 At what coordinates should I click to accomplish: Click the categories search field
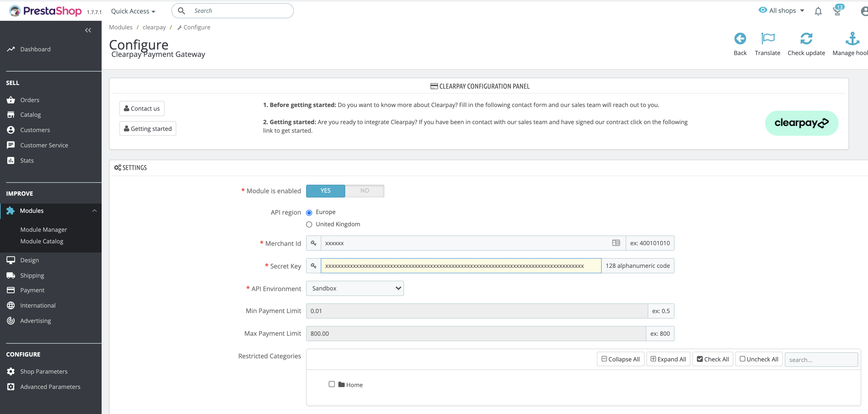pyautogui.click(x=821, y=360)
